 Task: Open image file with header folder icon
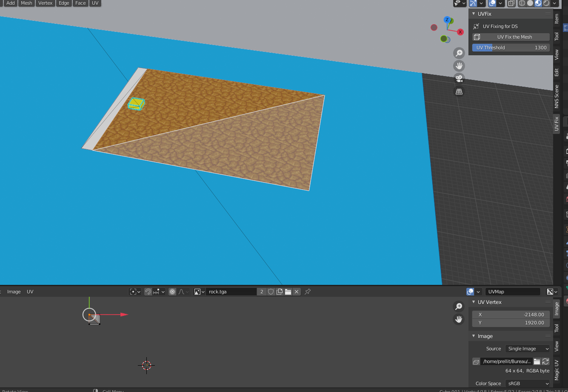point(288,292)
